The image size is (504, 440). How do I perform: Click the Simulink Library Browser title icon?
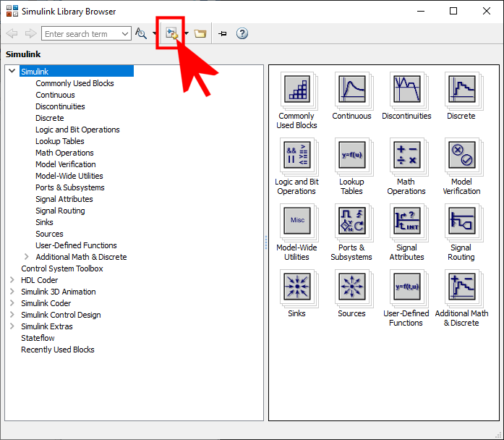tap(12, 11)
